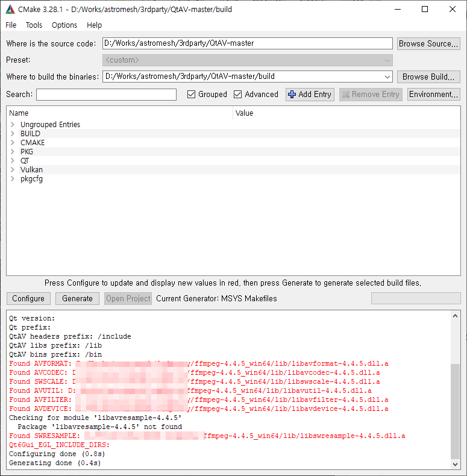Image resolution: width=467 pixels, height=476 pixels.
Task: Click the 'Found SWRESAMPLE' log line
Action: point(207,436)
